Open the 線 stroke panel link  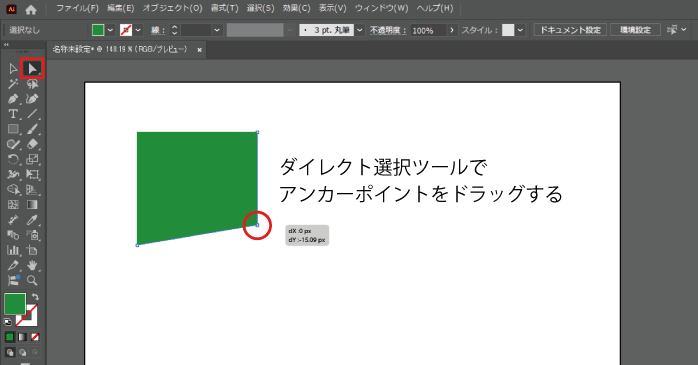(157, 30)
